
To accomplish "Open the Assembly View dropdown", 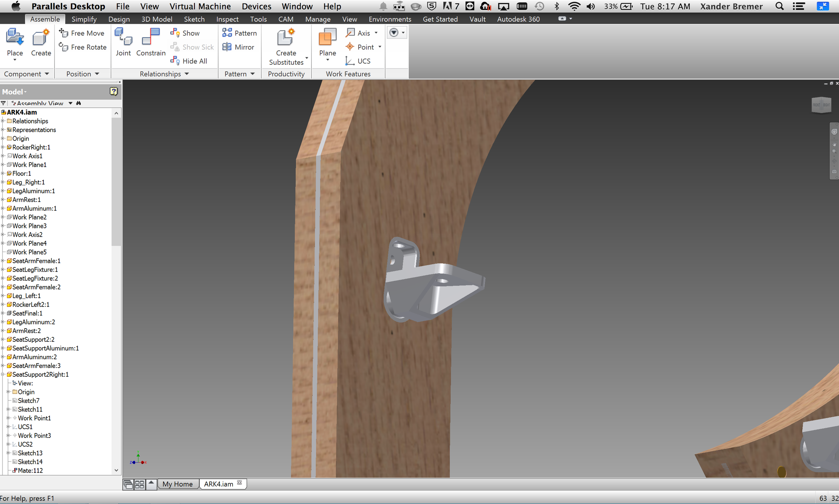I will pyautogui.click(x=70, y=103).
